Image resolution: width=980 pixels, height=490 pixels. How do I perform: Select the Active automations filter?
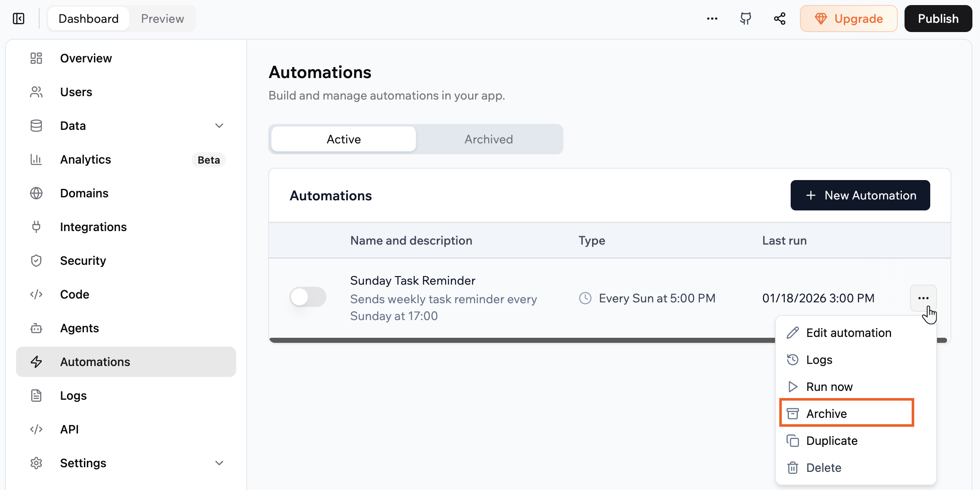click(343, 139)
